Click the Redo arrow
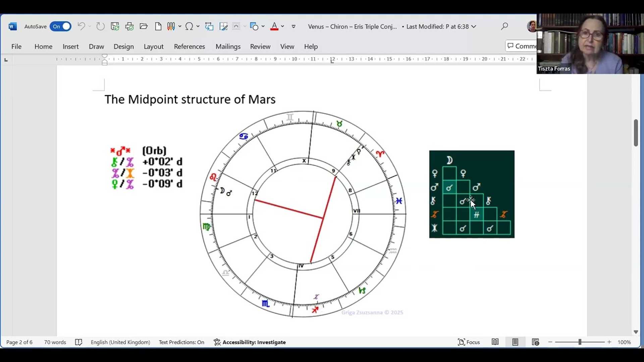The width and height of the screenshot is (644, 362). tap(100, 26)
